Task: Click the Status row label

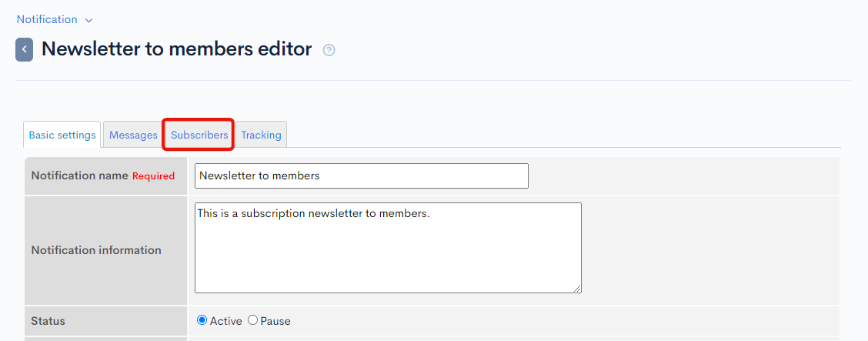Action: (x=48, y=321)
